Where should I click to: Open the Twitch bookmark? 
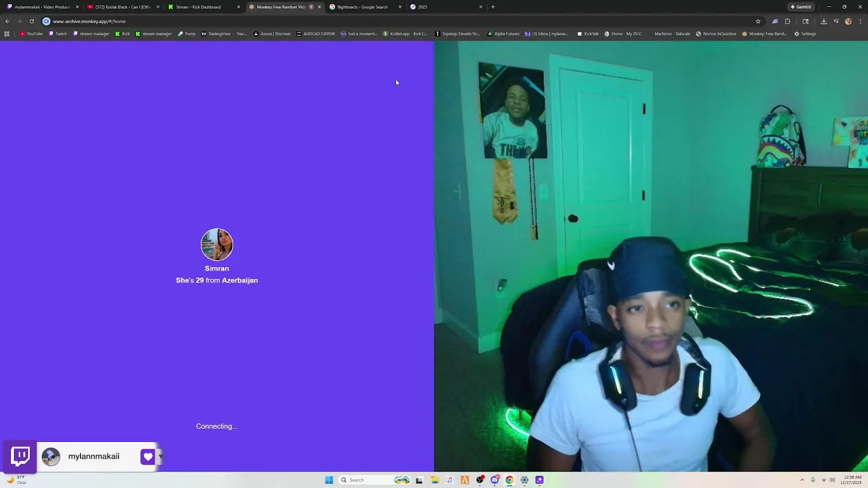[58, 34]
